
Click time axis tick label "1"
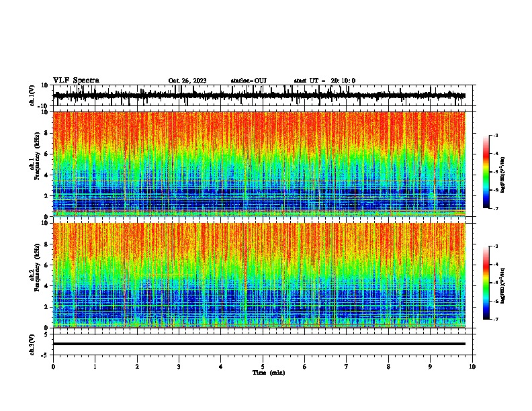click(95, 366)
